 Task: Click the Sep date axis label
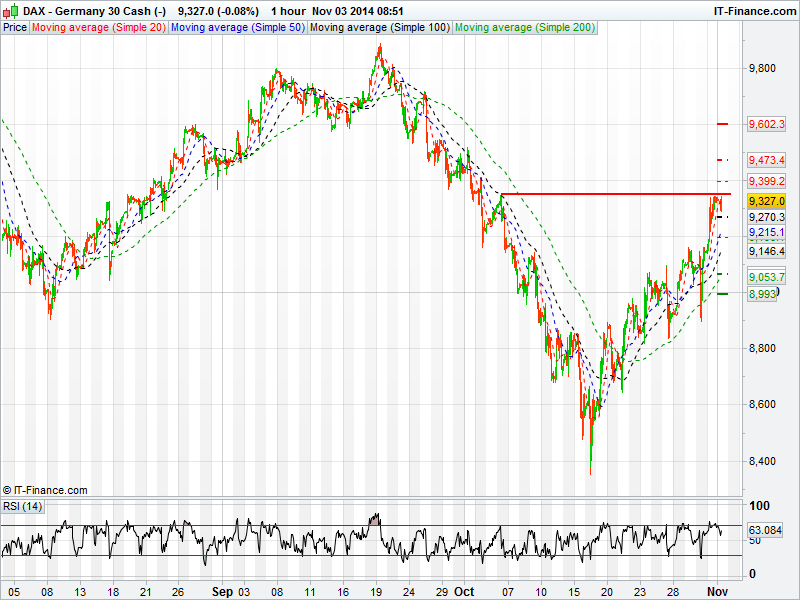tap(222, 592)
